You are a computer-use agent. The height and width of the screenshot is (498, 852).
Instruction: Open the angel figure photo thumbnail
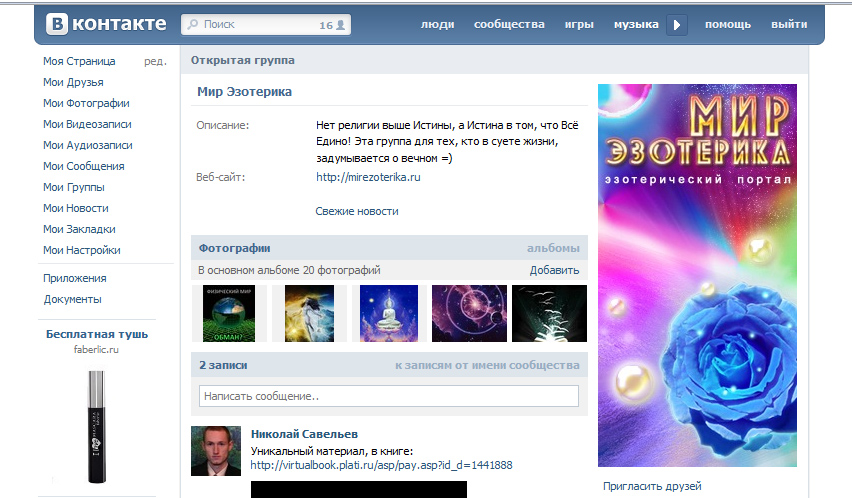[309, 313]
